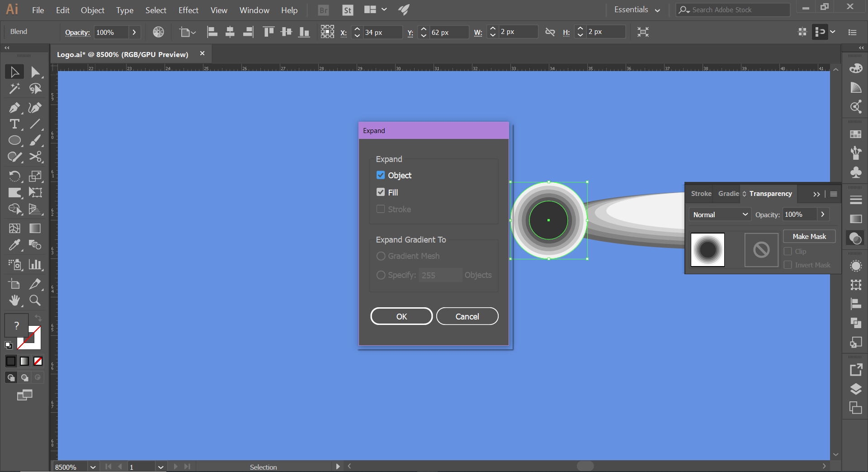868x472 pixels.
Task: Select the Gradient tool
Action: click(35, 228)
